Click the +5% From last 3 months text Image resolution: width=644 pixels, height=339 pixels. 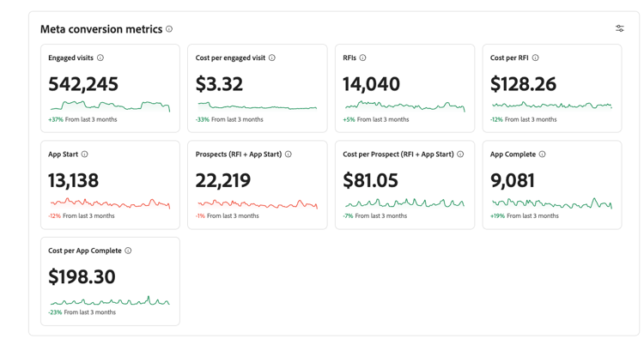click(376, 119)
